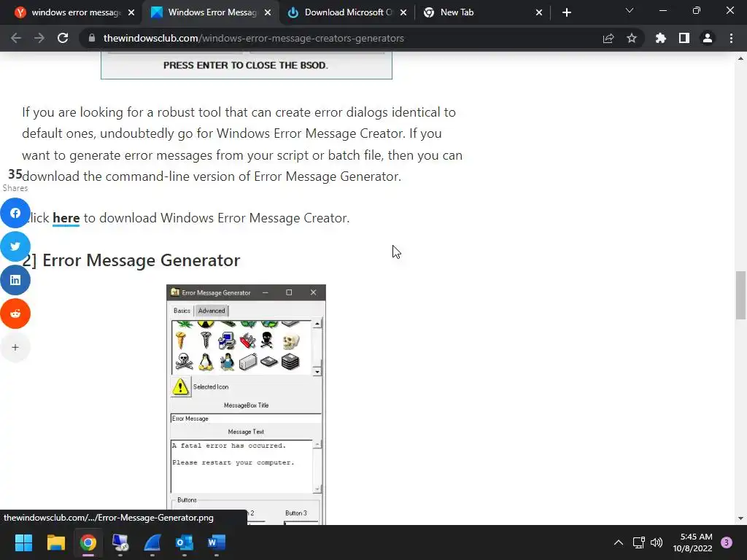Open volume control tray icon
The width and height of the screenshot is (747, 560).
point(657,542)
